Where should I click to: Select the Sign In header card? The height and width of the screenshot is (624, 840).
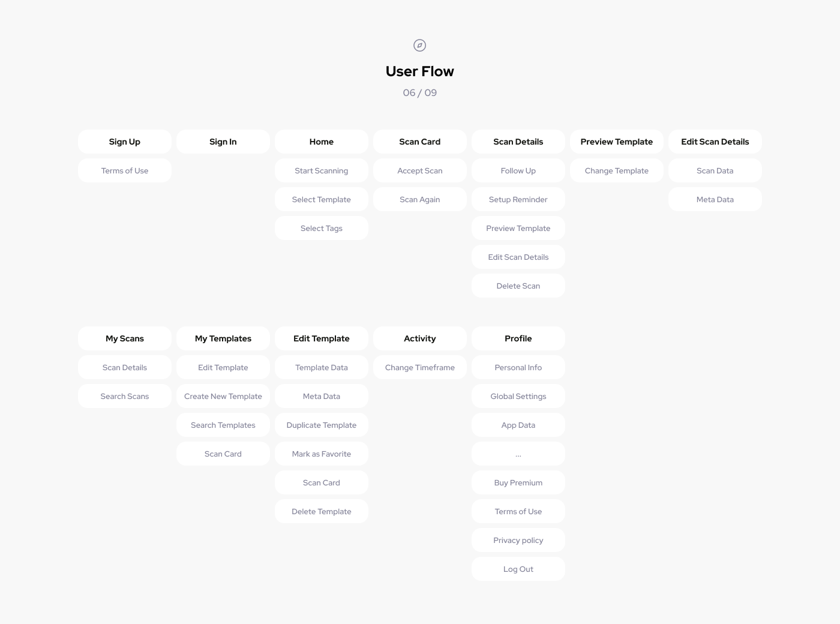(x=223, y=142)
